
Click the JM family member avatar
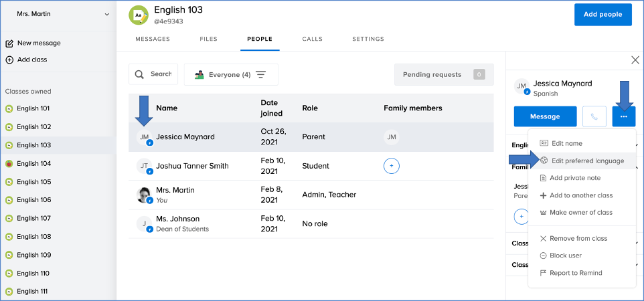[392, 137]
